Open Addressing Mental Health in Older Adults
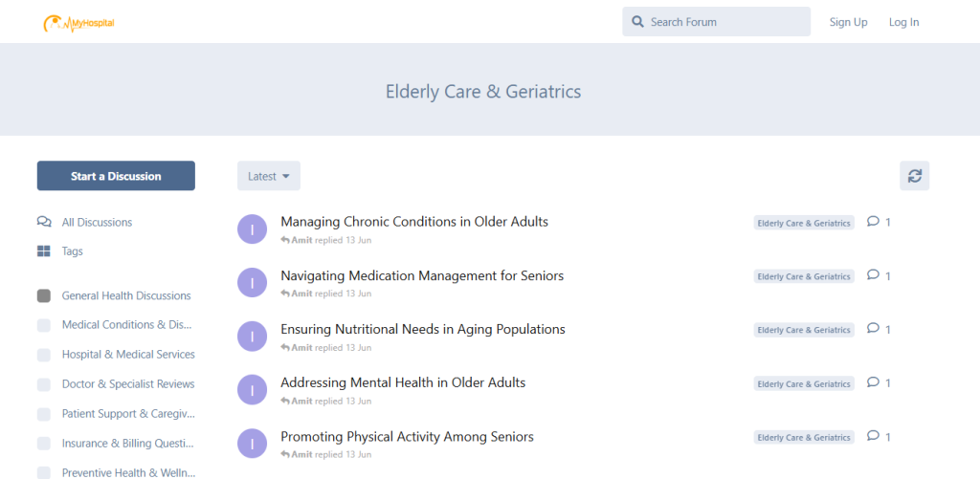 pyautogui.click(x=403, y=382)
